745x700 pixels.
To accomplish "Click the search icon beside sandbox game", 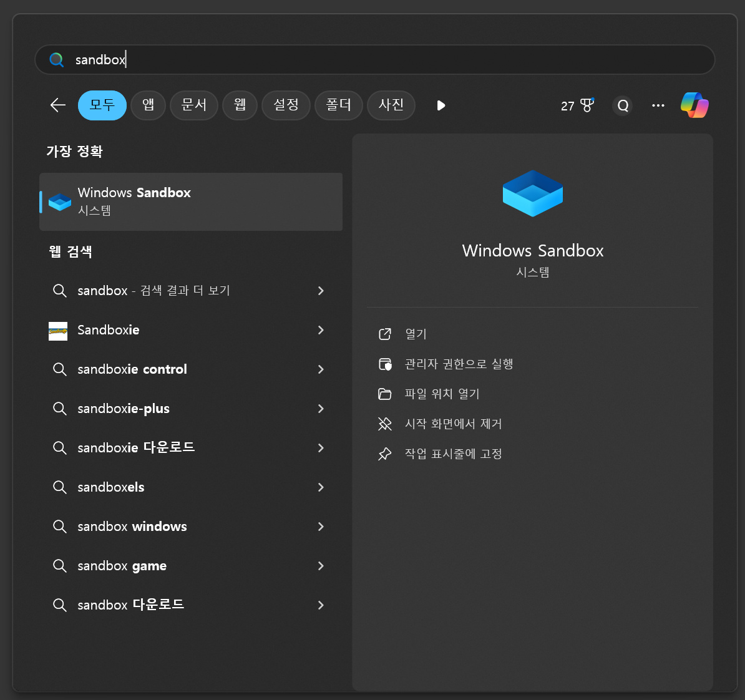I will (x=59, y=566).
